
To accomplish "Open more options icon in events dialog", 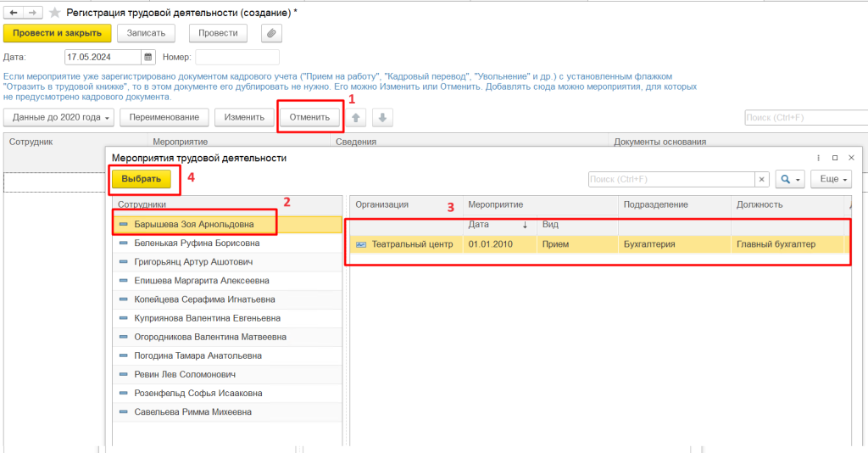I will coord(818,158).
